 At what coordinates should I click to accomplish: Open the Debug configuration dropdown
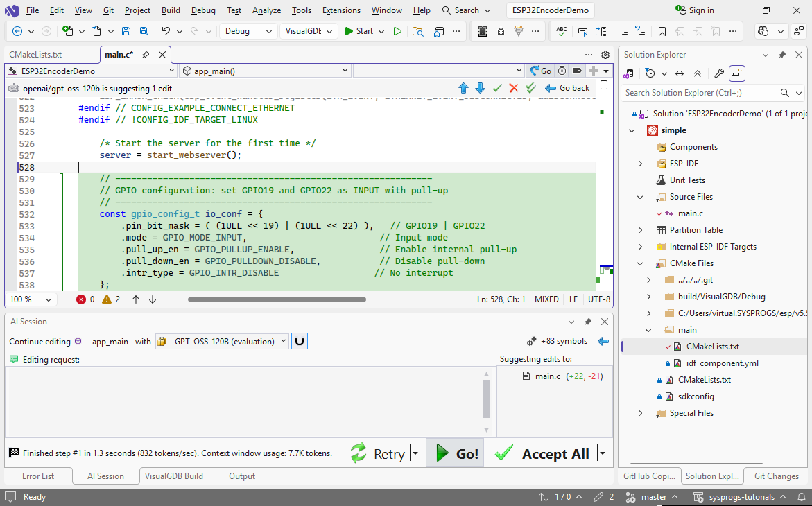click(248, 31)
